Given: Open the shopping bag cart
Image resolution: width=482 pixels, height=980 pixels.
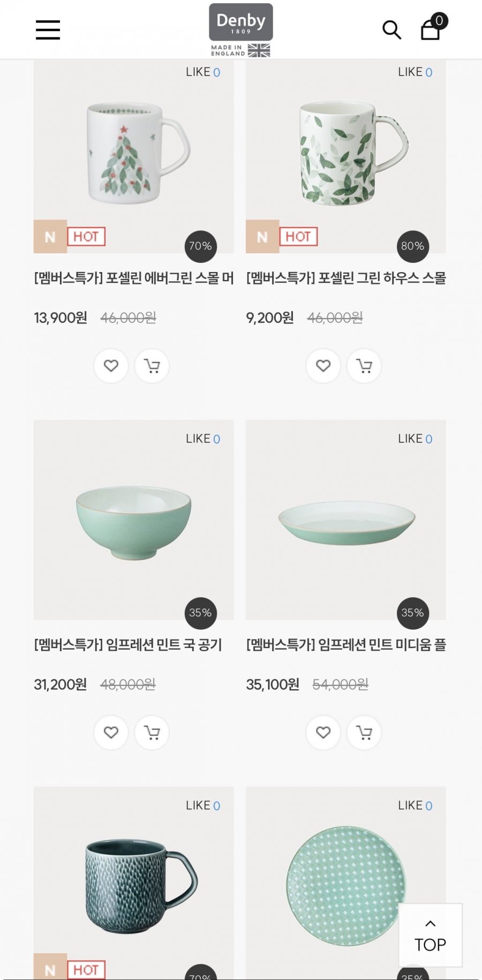Looking at the screenshot, I should point(431,29).
